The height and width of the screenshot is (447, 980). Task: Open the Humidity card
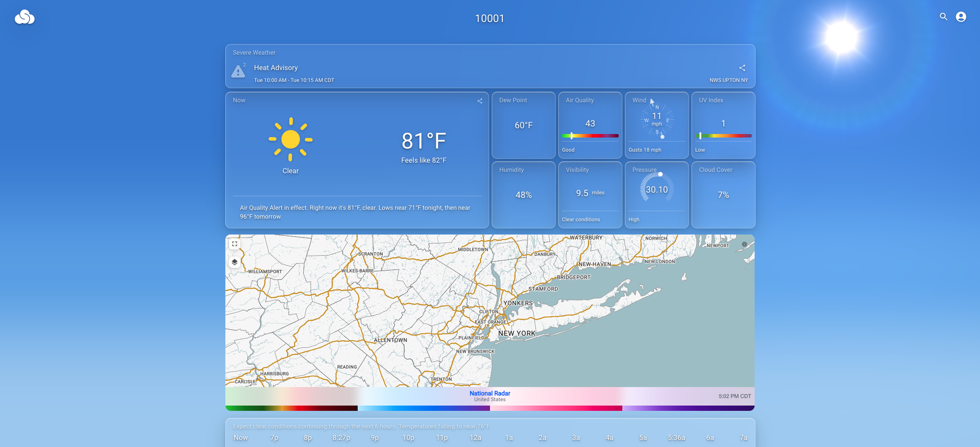pos(524,195)
